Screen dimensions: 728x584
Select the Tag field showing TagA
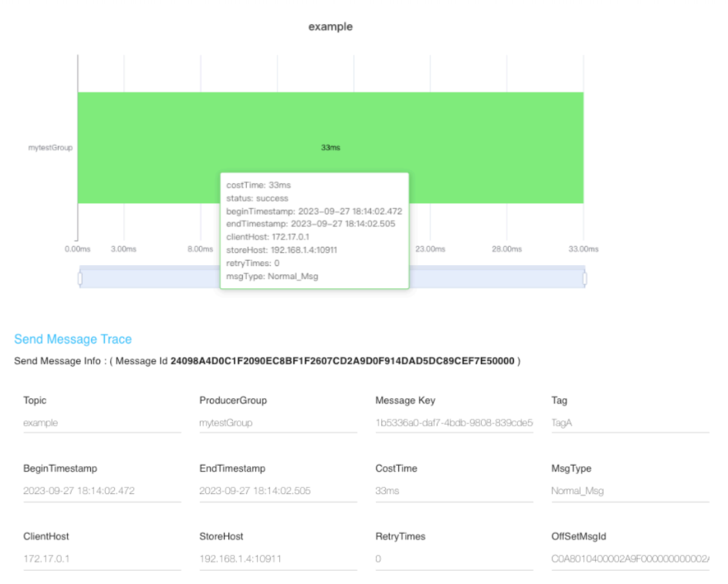coord(629,423)
